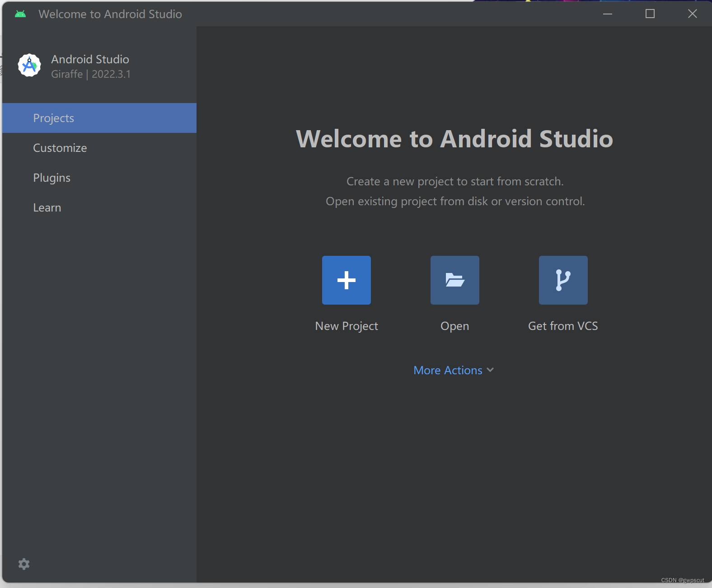The width and height of the screenshot is (712, 588).
Task: Click the Android Studio compass logo
Action: [x=29, y=66]
